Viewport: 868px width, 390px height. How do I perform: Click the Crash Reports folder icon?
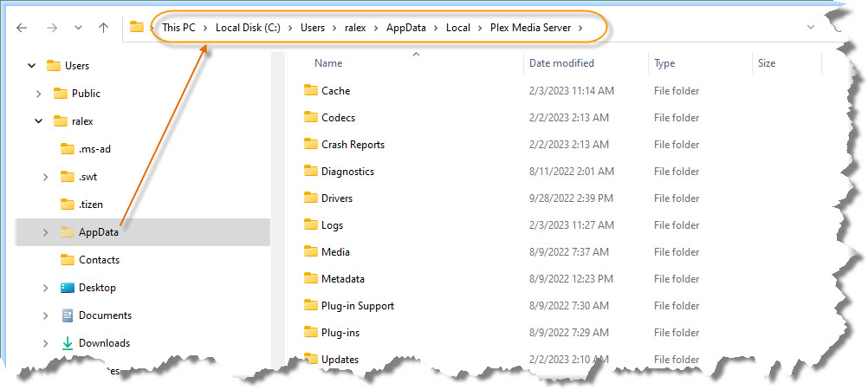coord(310,144)
